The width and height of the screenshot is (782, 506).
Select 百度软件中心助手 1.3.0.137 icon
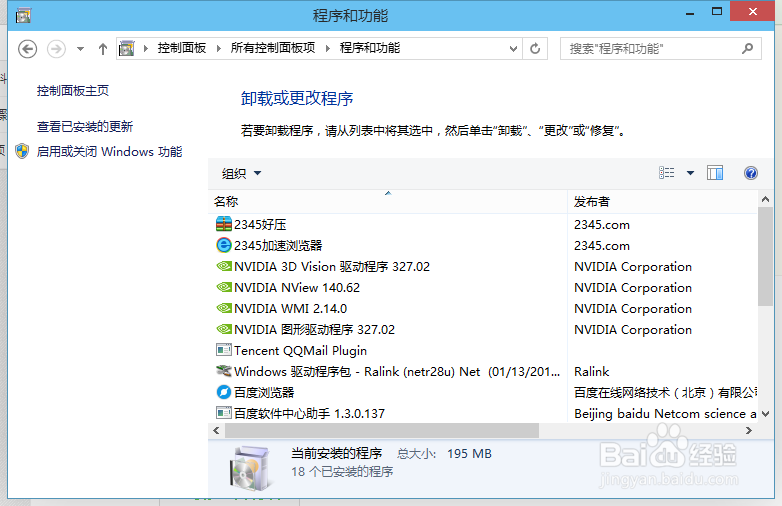(x=224, y=413)
